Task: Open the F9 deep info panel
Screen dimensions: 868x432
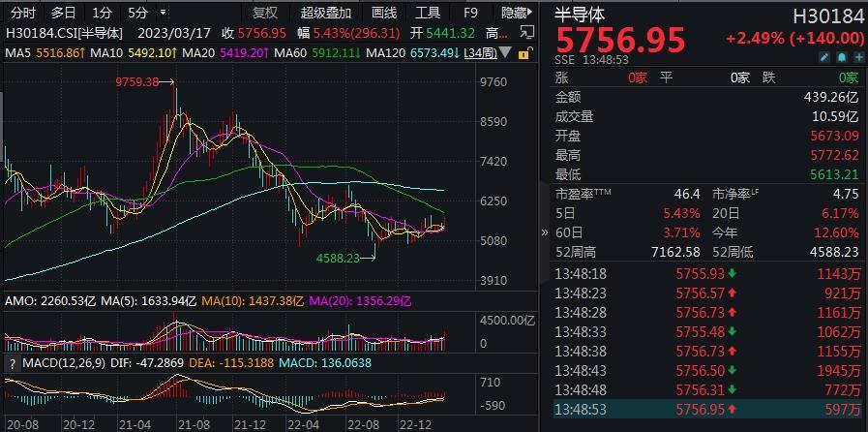Action: (470, 13)
